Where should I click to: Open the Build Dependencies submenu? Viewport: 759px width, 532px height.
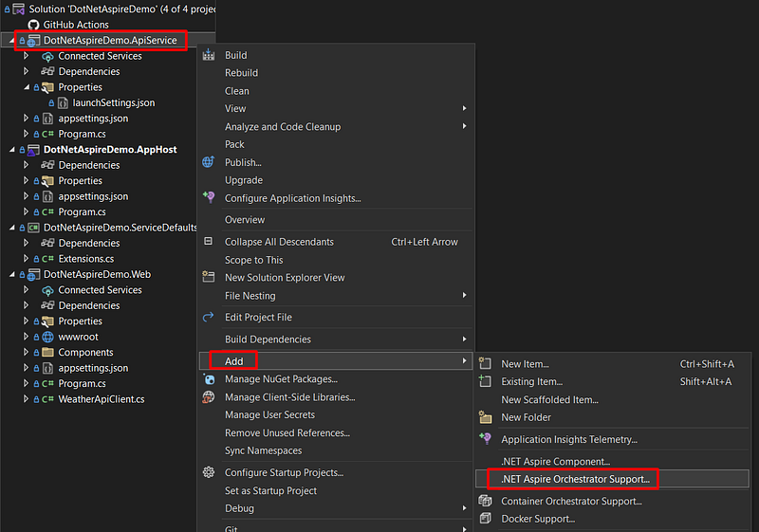pyautogui.click(x=336, y=339)
